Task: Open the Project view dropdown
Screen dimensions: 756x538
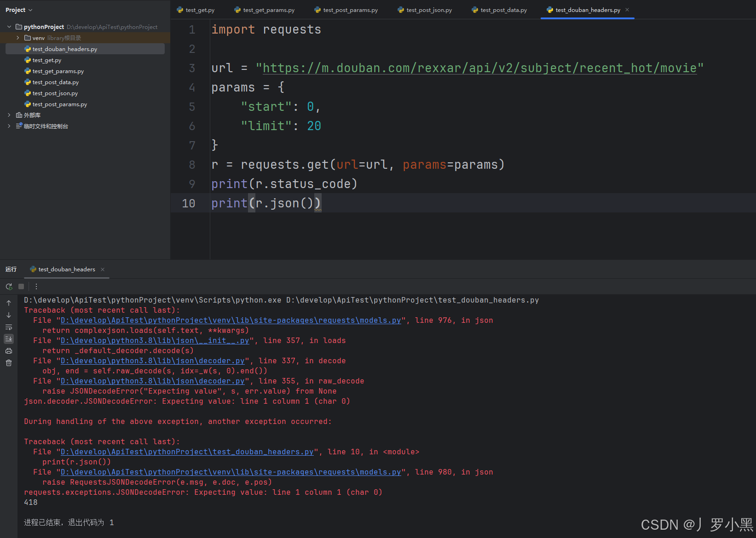Action: [x=19, y=10]
